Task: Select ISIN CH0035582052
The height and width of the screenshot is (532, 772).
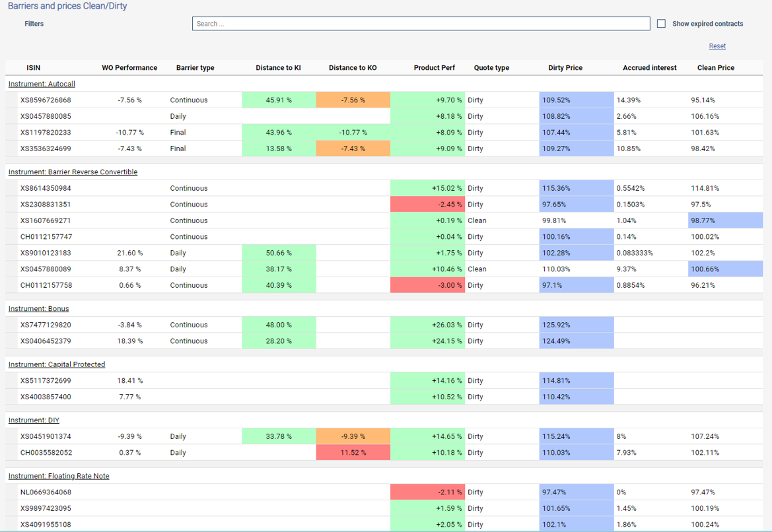Action: click(x=46, y=453)
